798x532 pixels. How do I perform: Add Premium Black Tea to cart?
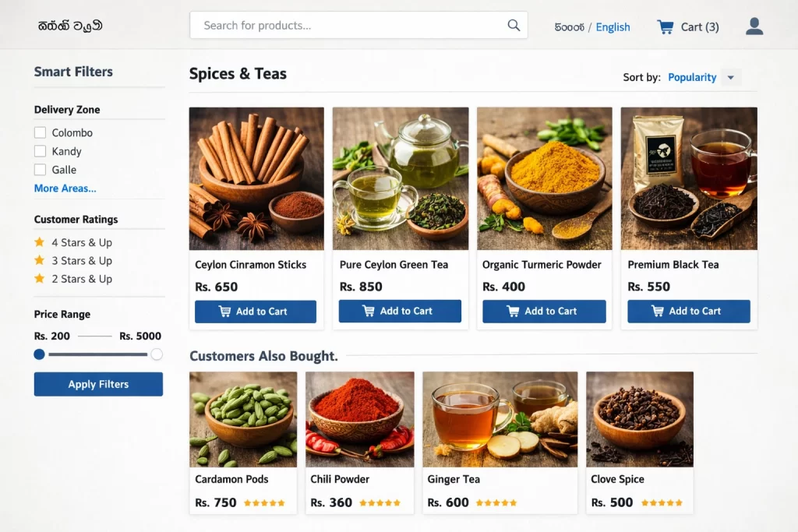point(689,312)
